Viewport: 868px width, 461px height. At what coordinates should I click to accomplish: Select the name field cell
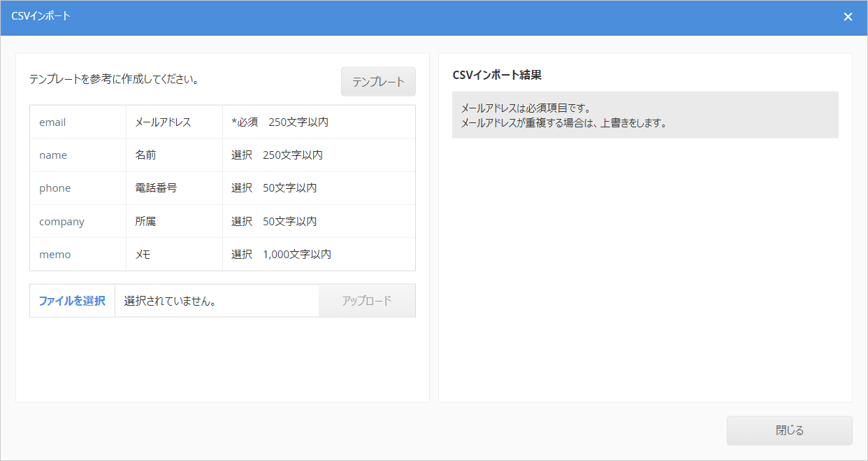[x=78, y=155]
